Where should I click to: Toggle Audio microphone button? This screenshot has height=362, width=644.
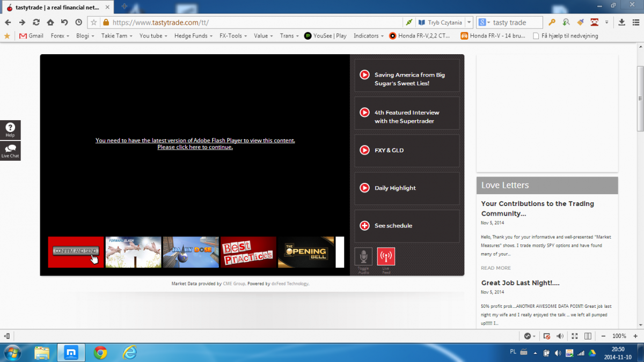pos(363,257)
